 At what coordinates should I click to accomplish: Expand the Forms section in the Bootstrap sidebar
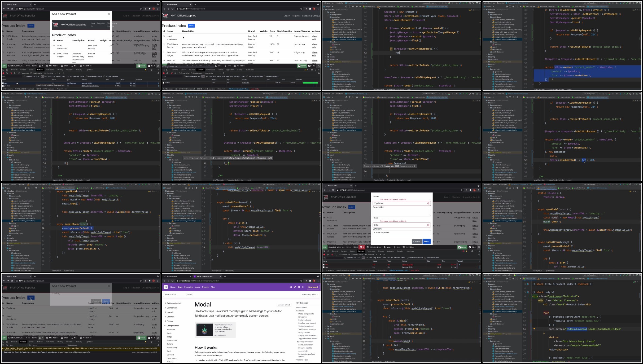tap(169, 321)
